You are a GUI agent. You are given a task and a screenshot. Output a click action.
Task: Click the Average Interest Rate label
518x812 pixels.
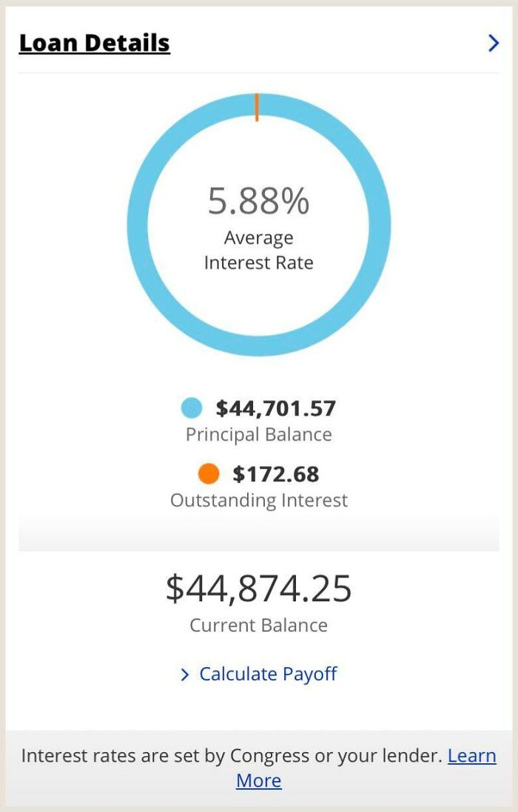[x=258, y=249]
